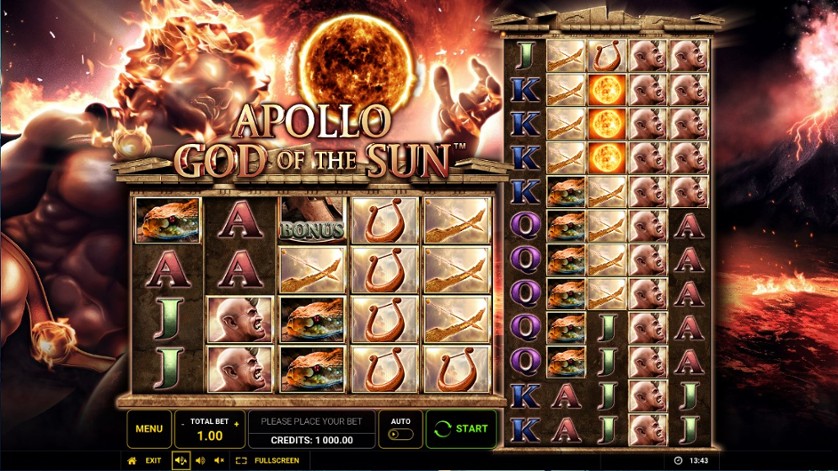Decrease total bet with minus sign
838x471 pixels.
click(183, 423)
